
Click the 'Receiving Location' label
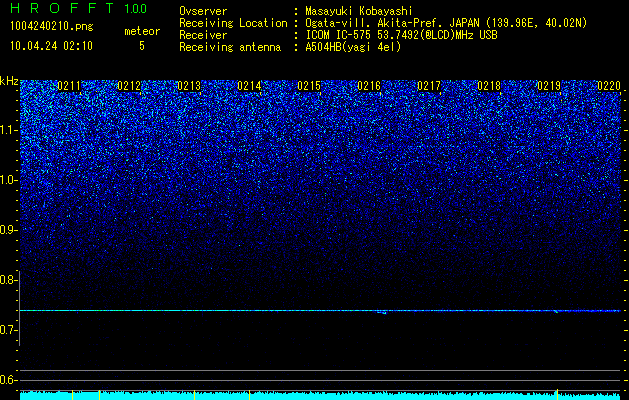click(233, 23)
